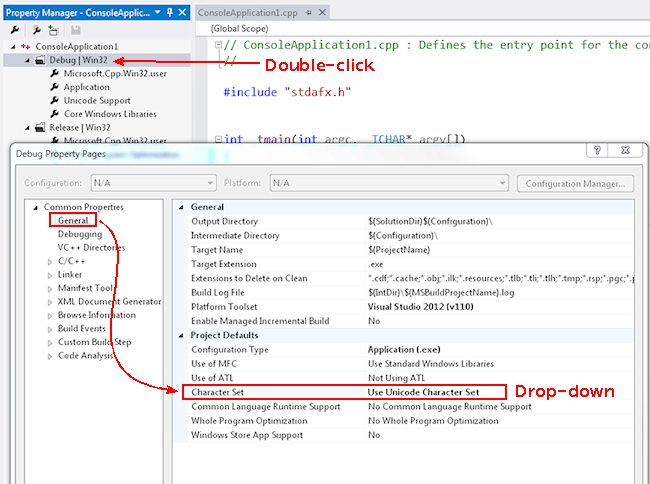Screen dimensions: 650x484
Task: Click Character Set value Use Unicode Character Set
Action: [423, 392]
